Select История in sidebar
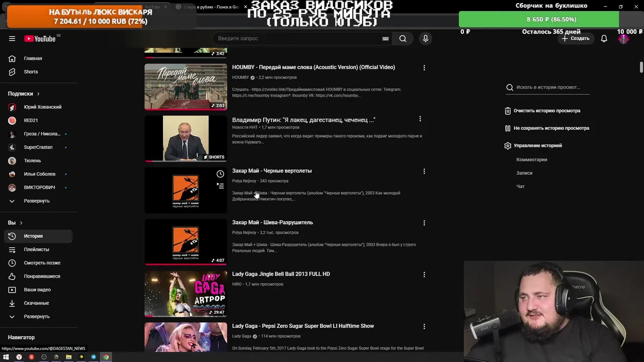 (39, 236)
